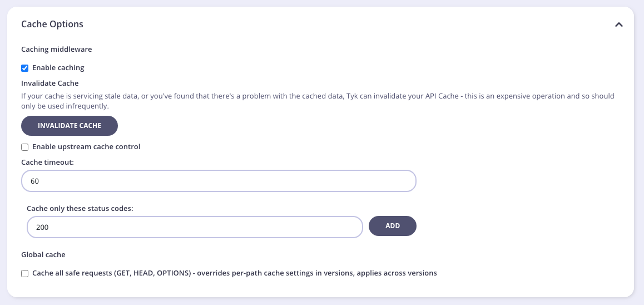Uncheck the Enable caching checkbox

click(x=24, y=68)
